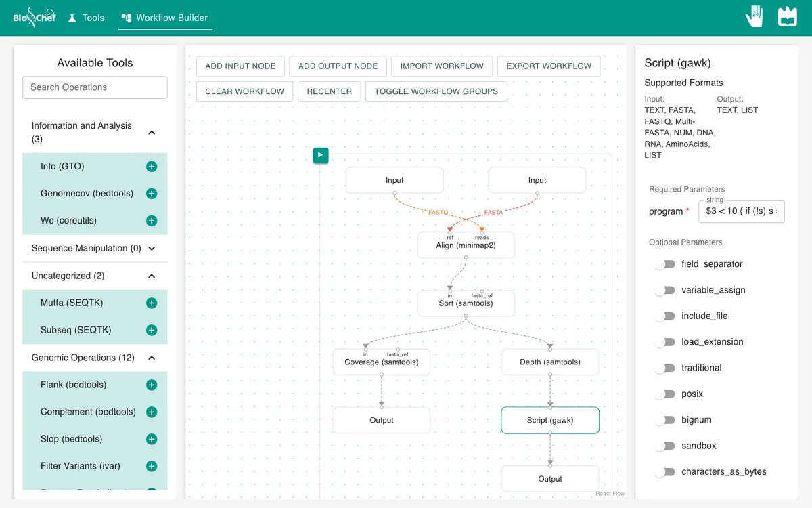Select the Coverage (samtools) node

click(x=382, y=362)
